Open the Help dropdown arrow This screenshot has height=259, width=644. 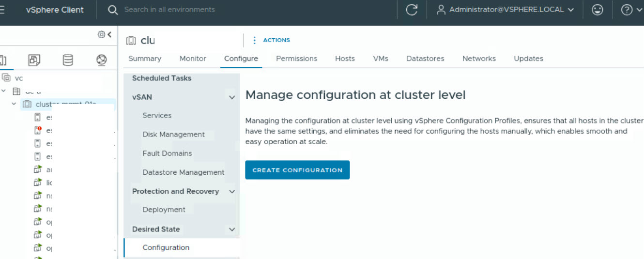(x=638, y=10)
